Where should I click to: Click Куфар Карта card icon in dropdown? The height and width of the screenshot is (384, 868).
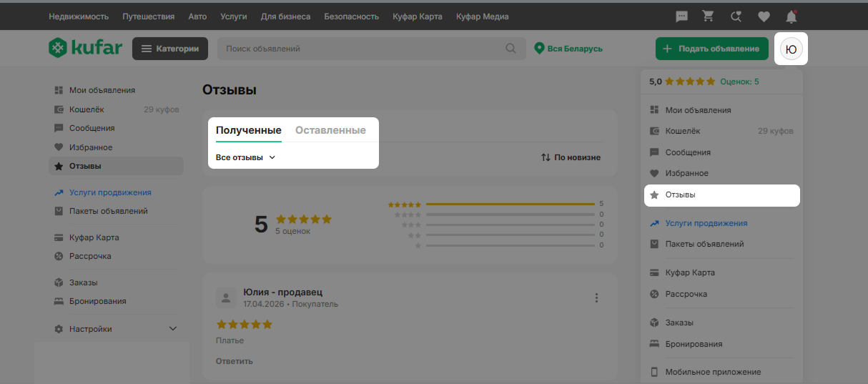[654, 272]
